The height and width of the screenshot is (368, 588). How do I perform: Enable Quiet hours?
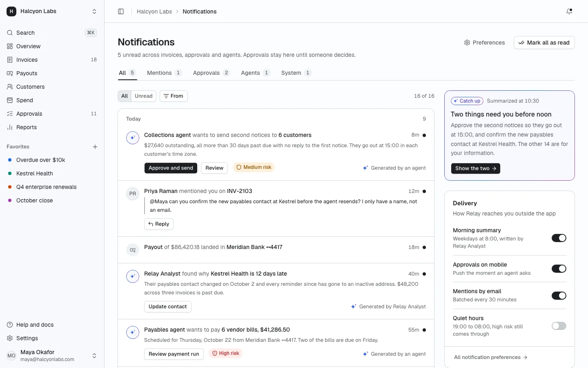pos(559,326)
